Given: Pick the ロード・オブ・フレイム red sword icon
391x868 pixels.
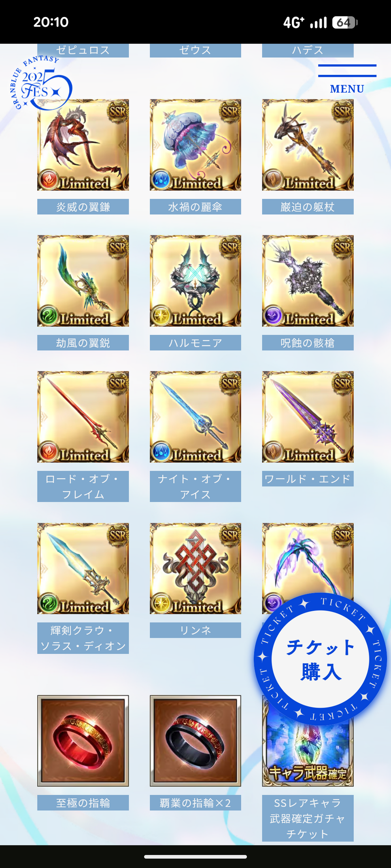Looking at the screenshot, I should (83, 417).
